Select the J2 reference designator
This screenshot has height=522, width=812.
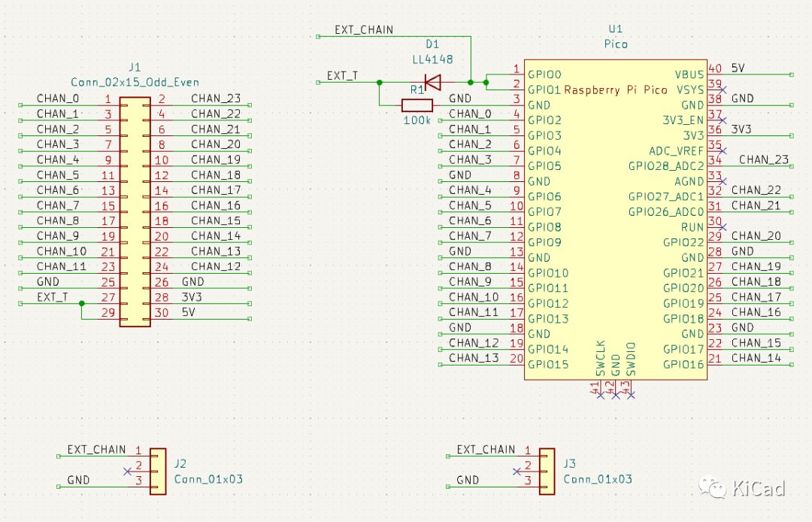click(x=180, y=463)
